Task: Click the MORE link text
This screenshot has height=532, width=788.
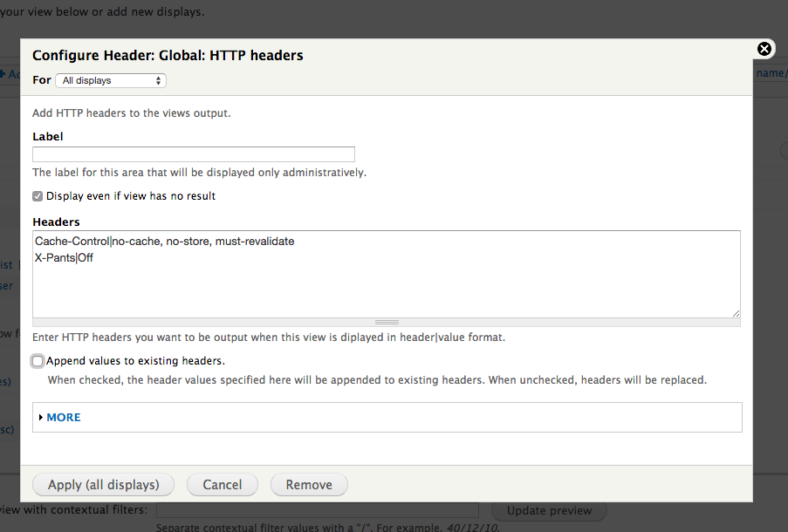Action: point(64,418)
